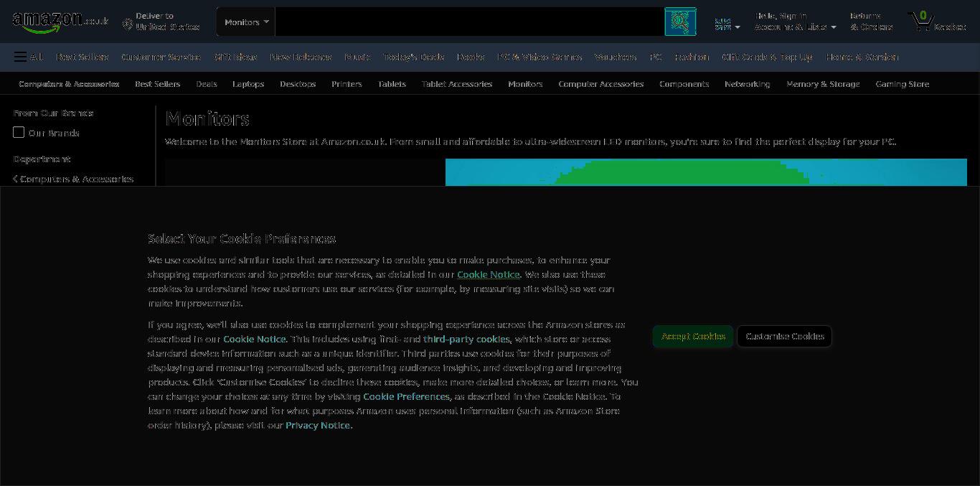Select Gaming Store in sub-nav

(903, 84)
